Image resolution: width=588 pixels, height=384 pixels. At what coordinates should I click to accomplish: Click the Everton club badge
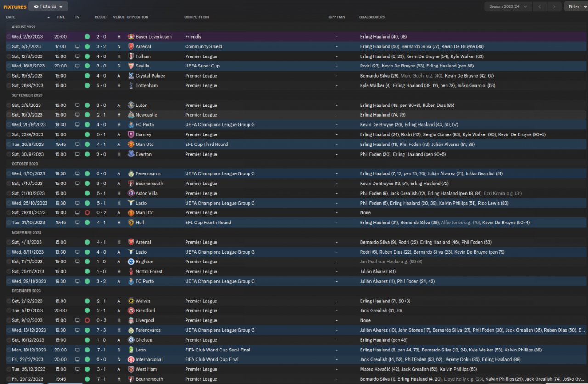[x=131, y=155]
